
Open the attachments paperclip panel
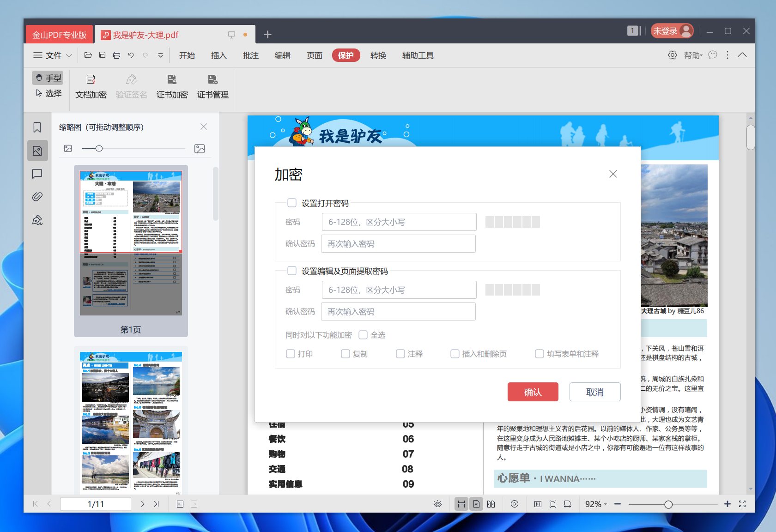point(37,197)
